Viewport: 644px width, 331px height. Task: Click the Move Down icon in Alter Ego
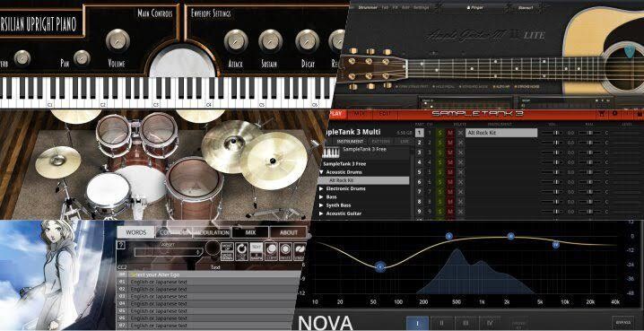[227, 257]
